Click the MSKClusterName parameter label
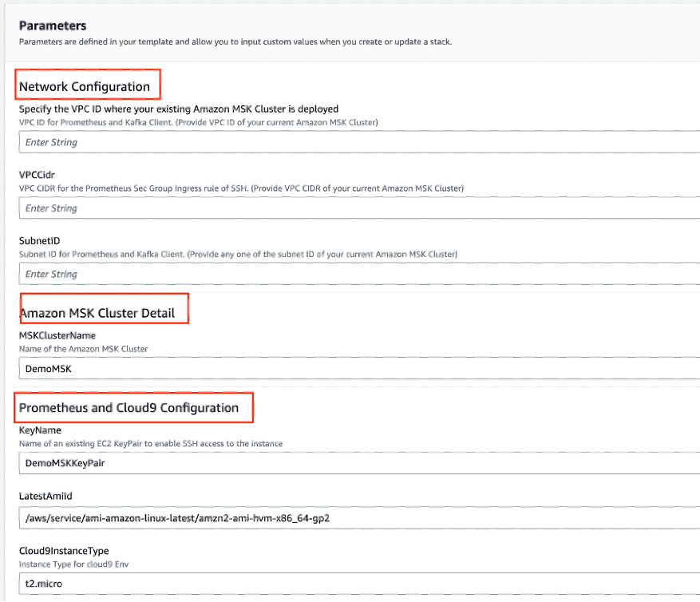 click(54, 335)
